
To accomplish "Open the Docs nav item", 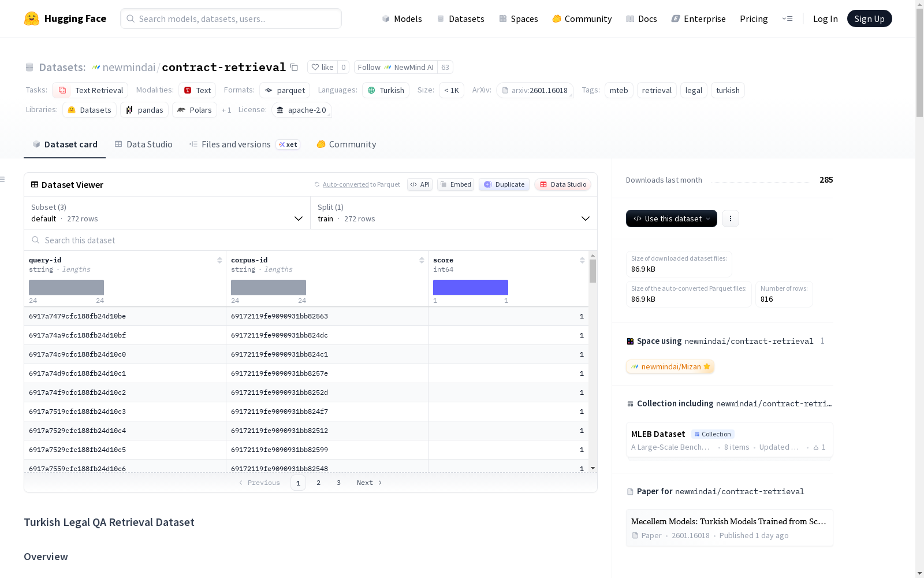I will (x=642, y=18).
